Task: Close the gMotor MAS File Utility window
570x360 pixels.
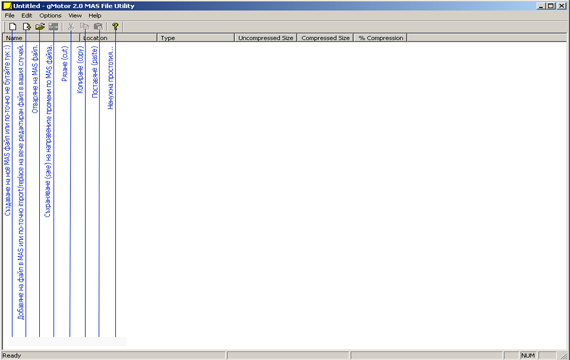Action: pyautogui.click(x=561, y=6)
